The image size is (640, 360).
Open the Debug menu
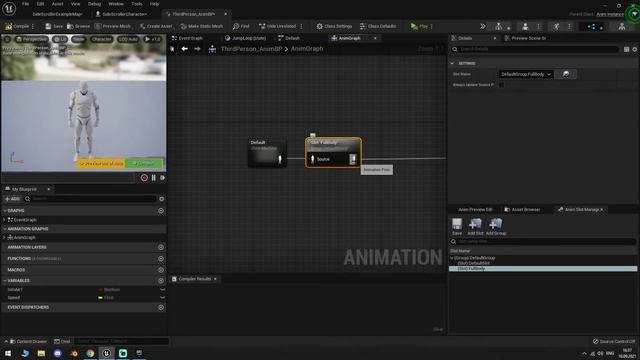(94, 4)
